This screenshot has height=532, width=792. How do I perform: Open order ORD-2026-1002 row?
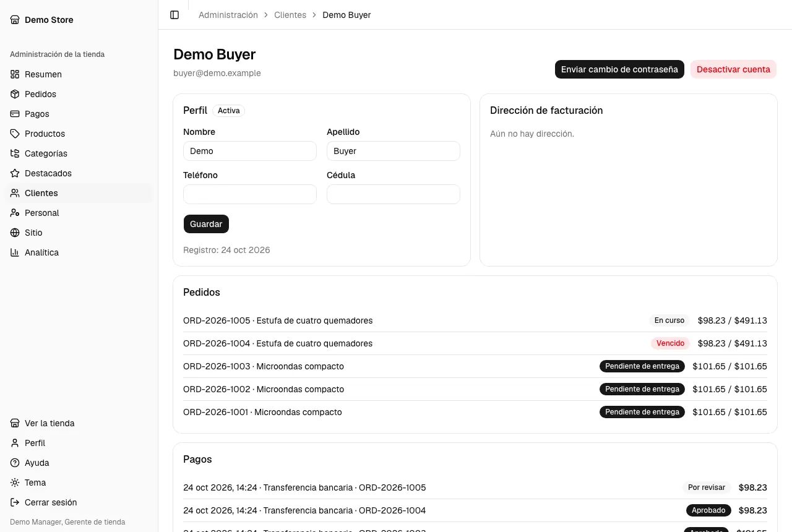pos(475,389)
